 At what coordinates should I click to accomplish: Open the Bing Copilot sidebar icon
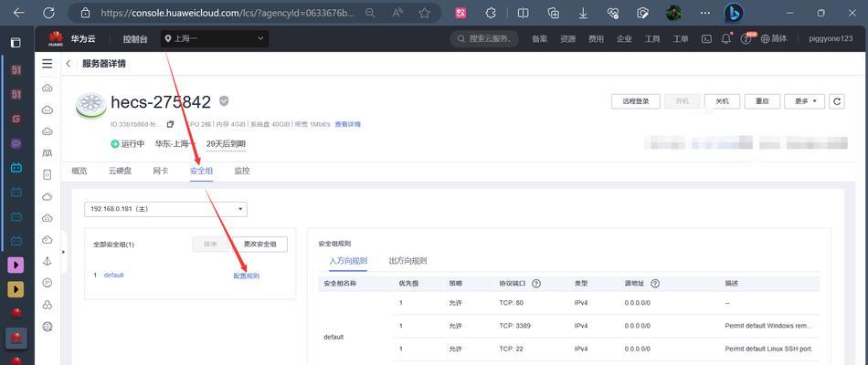click(734, 13)
